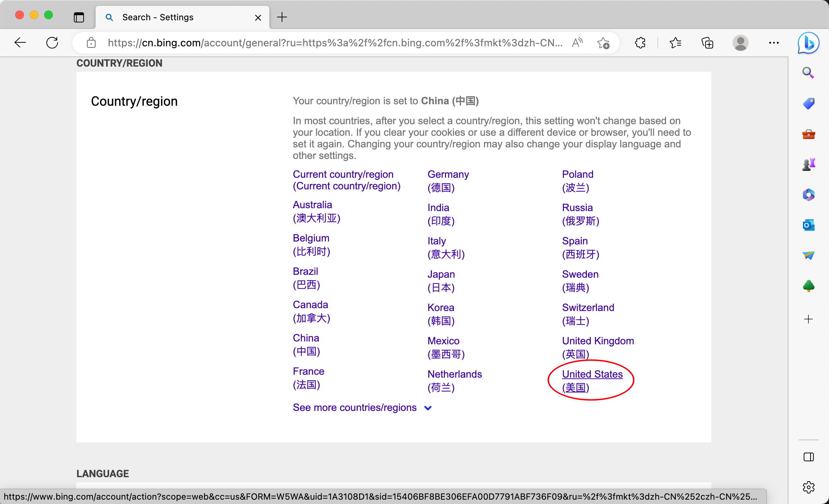
Task: Open the Extensions puzzle icon
Action: click(x=640, y=43)
